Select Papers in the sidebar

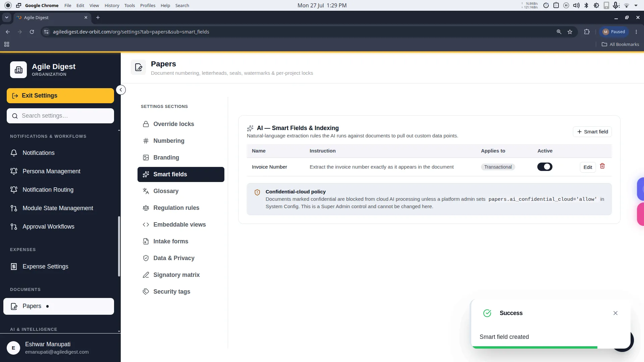click(59, 306)
